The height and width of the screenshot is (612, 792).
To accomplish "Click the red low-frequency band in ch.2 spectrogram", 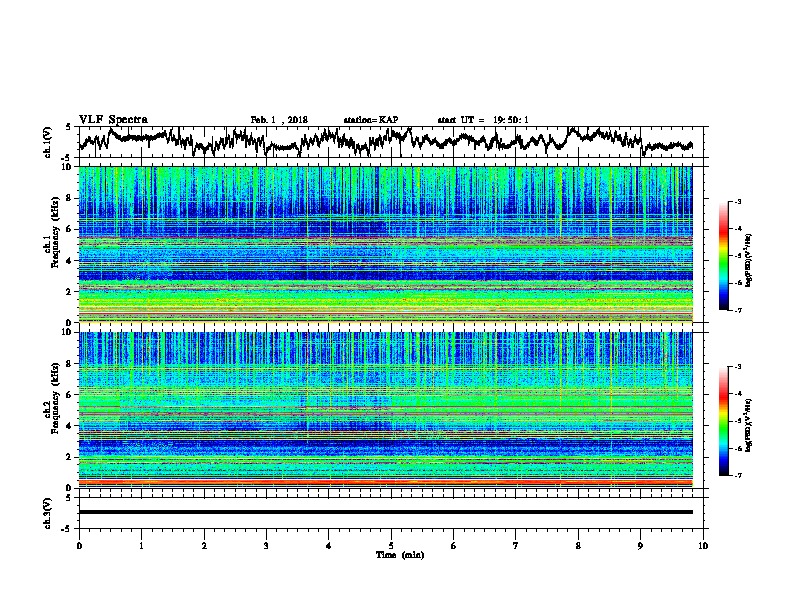I will [x=386, y=482].
